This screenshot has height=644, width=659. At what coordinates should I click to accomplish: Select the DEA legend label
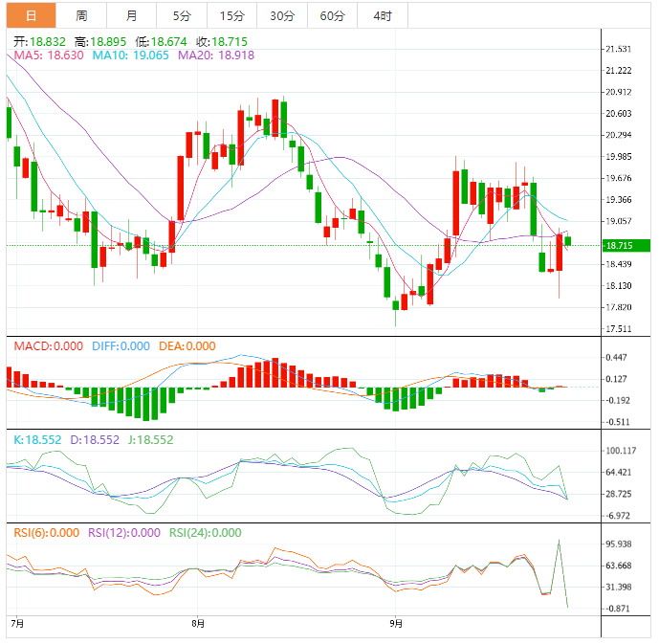187,346
